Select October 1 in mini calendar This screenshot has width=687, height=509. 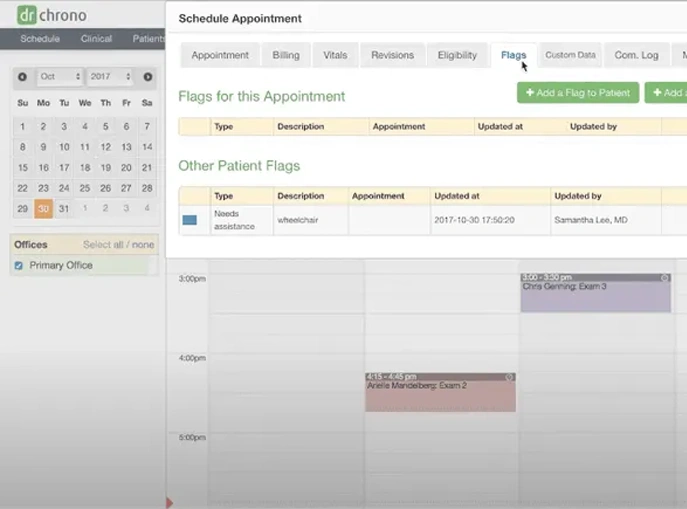[x=22, y=127]
